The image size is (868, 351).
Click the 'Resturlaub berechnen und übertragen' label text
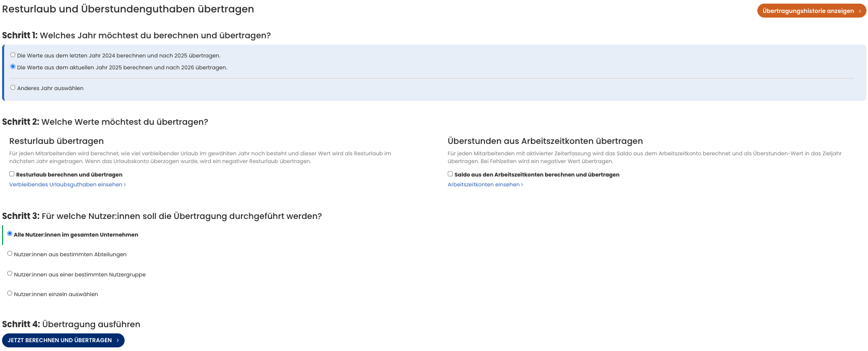pyautogui.click(x=69, y=175)
